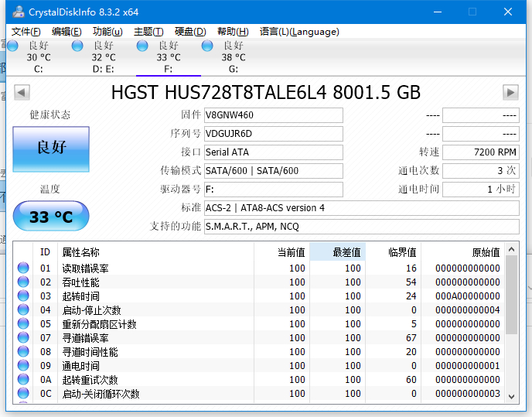
Task: Click raw value 000A00000000 in row 03
Action: pyautogui.click(x=468, y=296)
